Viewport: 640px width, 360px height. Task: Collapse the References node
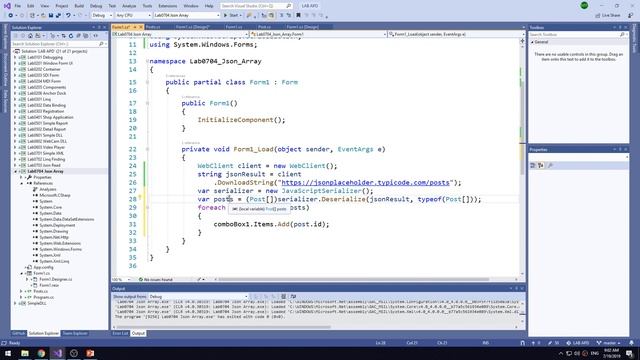coord(22,184)
